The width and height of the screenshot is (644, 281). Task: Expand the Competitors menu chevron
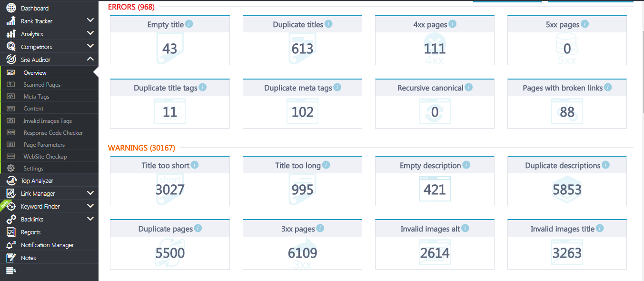point(90,46)
